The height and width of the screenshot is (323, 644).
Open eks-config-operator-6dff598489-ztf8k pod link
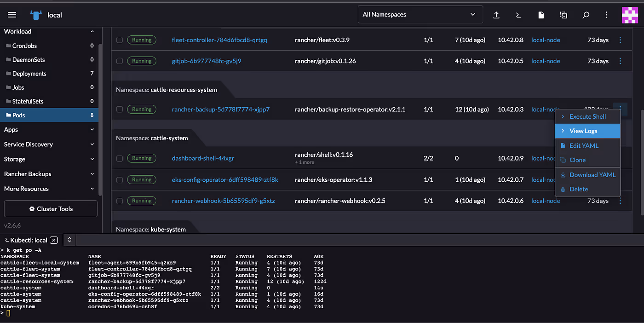coord(225,179)
